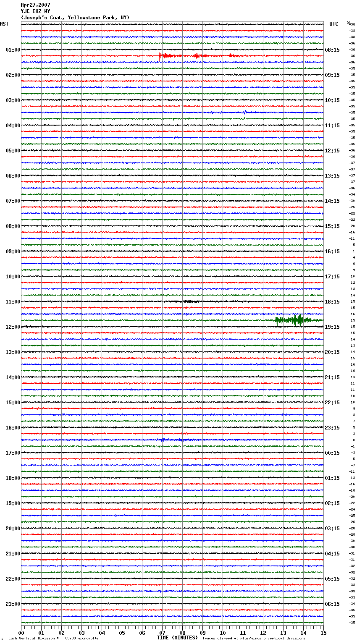Viewport: 357px width, 644px height.
Task: Click the UTC label '02:15'
Action: (332, 503)
